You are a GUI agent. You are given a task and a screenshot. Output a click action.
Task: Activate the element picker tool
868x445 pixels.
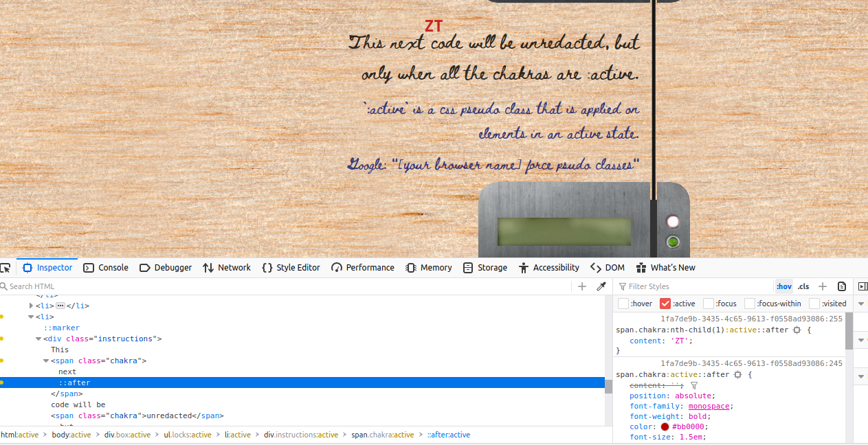point(5,268)
